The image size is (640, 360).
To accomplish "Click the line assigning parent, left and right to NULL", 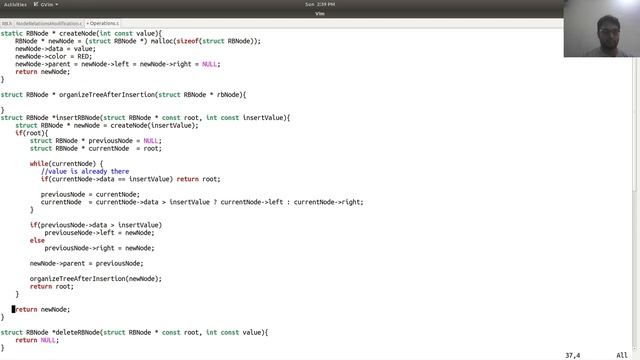I will point(118,64).
